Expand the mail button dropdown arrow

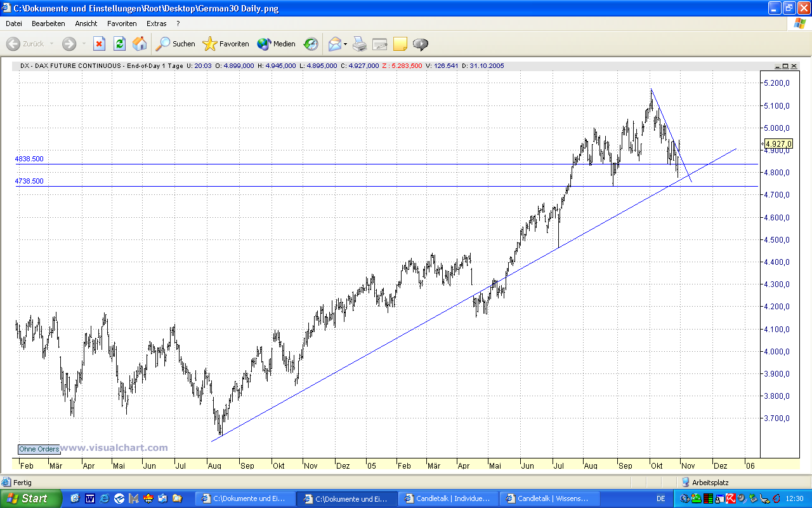click(346, 44)
